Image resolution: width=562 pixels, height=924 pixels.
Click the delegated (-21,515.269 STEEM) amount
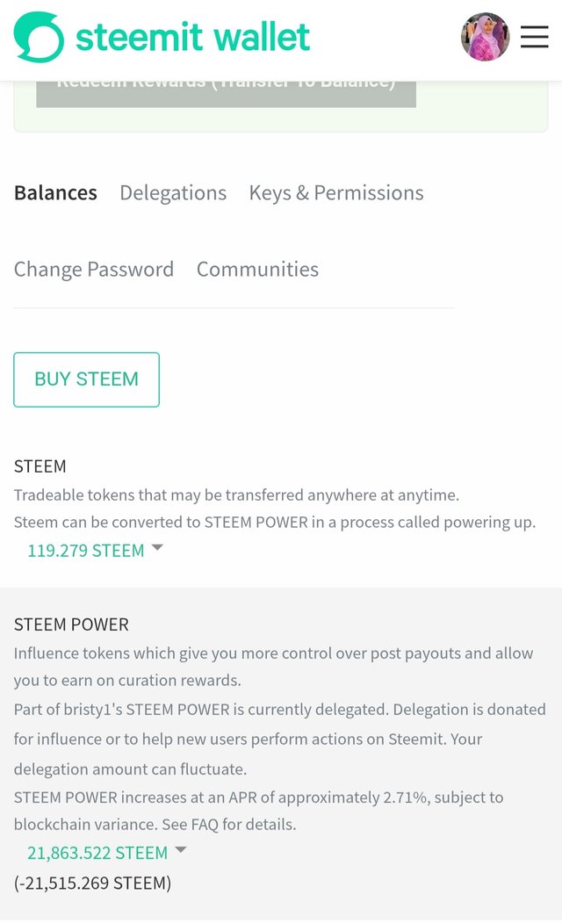coord(92,883)
